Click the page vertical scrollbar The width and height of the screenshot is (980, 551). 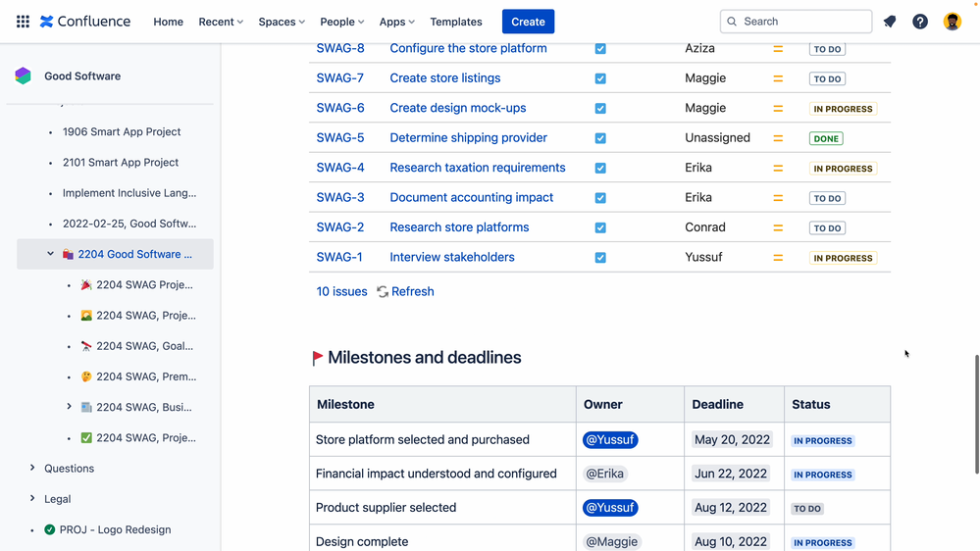click(977, 415)
